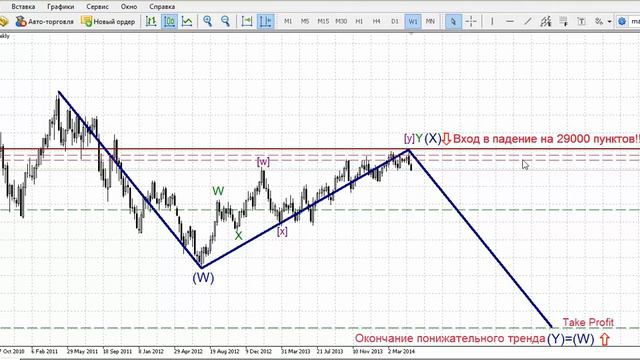
Task: Toggle chart auto scroll icon
Action: 247,22
